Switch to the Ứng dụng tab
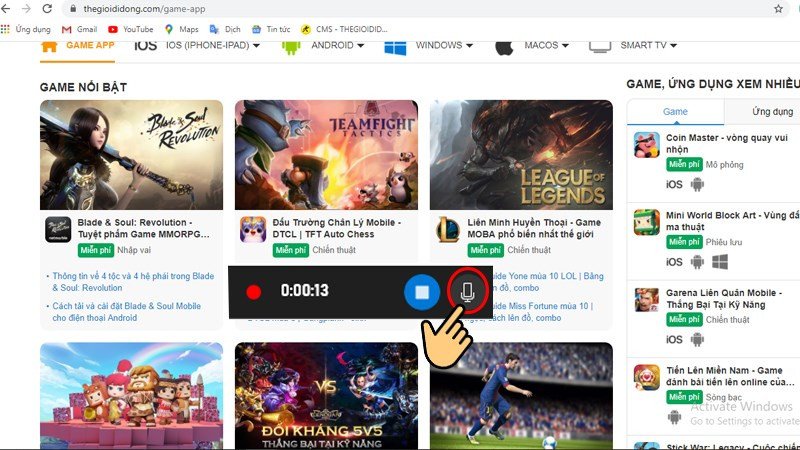The height and width of the screenshot is (450, 800). [x=772, y=112]
